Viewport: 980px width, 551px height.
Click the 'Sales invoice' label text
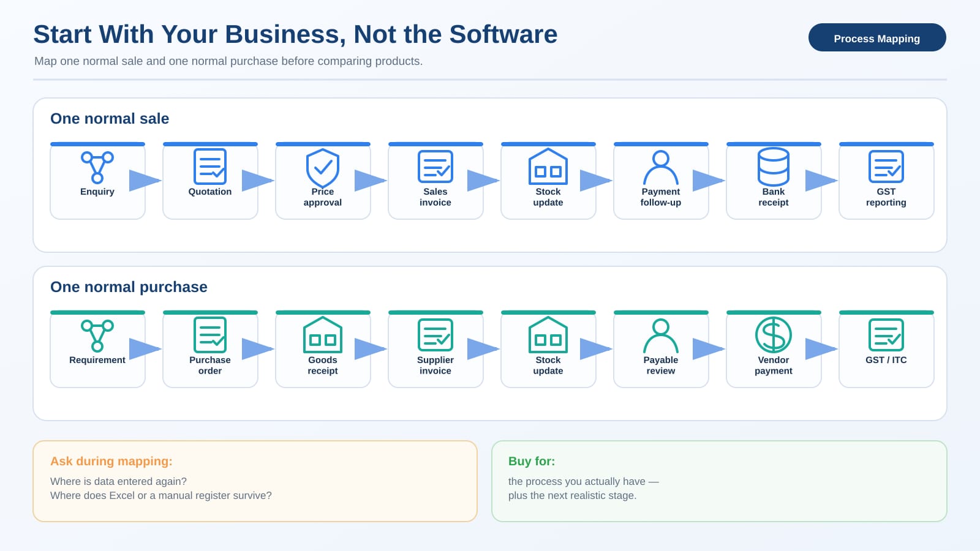tap(435, 197)
